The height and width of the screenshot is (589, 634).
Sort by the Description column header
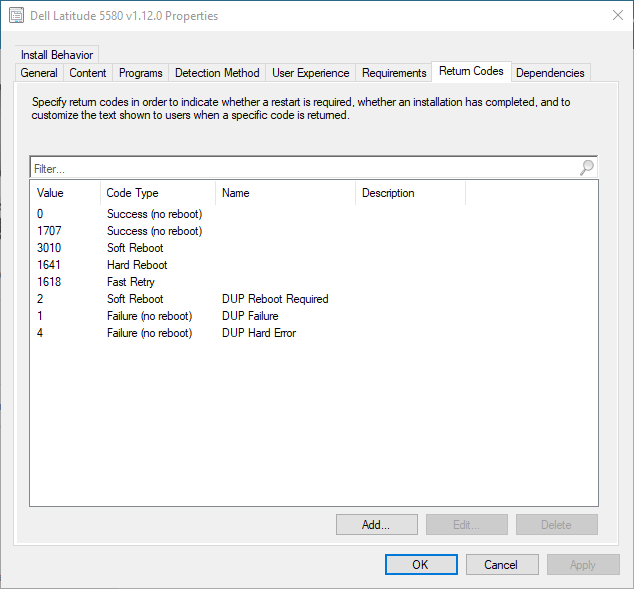[410, 193]
